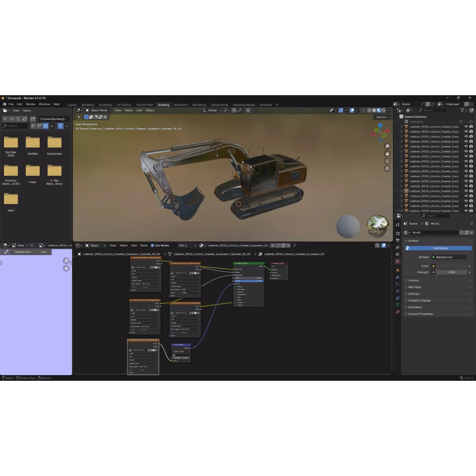
Task: Click the world Color field
Action: pos(451,266)
